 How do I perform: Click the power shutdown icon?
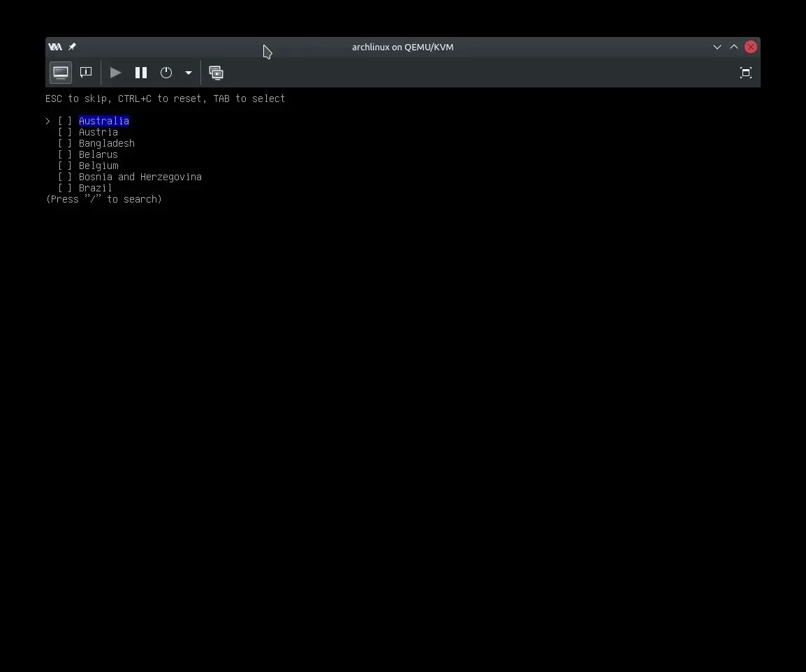coord(166,73)
